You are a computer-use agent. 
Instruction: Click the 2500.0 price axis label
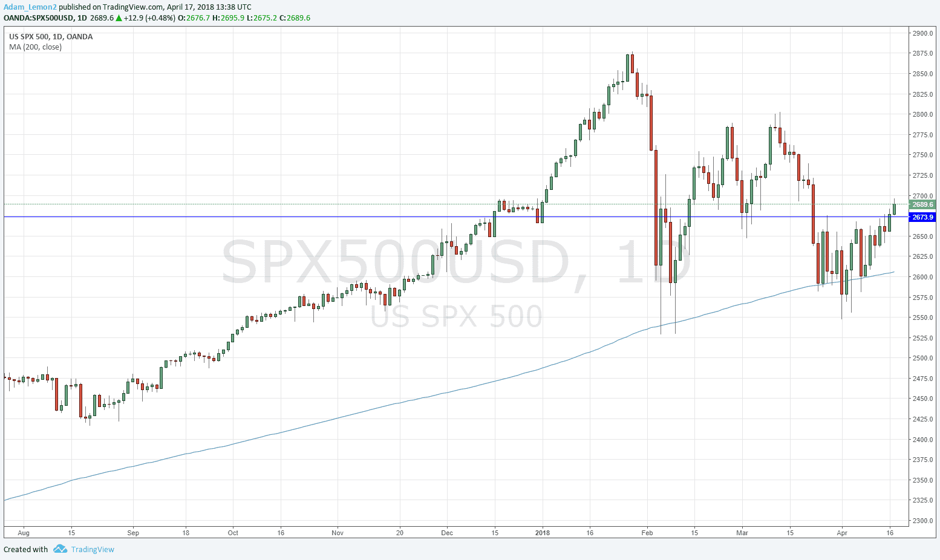pos(922,358)
